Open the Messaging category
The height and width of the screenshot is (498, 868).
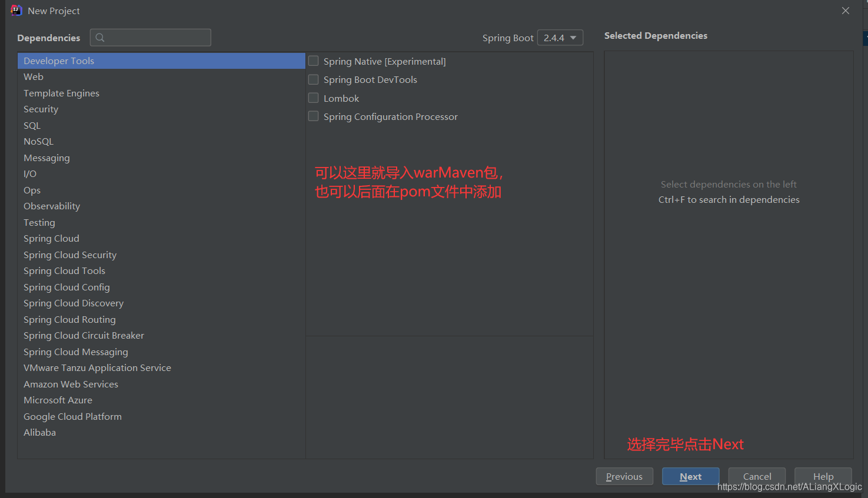point(161,158)
